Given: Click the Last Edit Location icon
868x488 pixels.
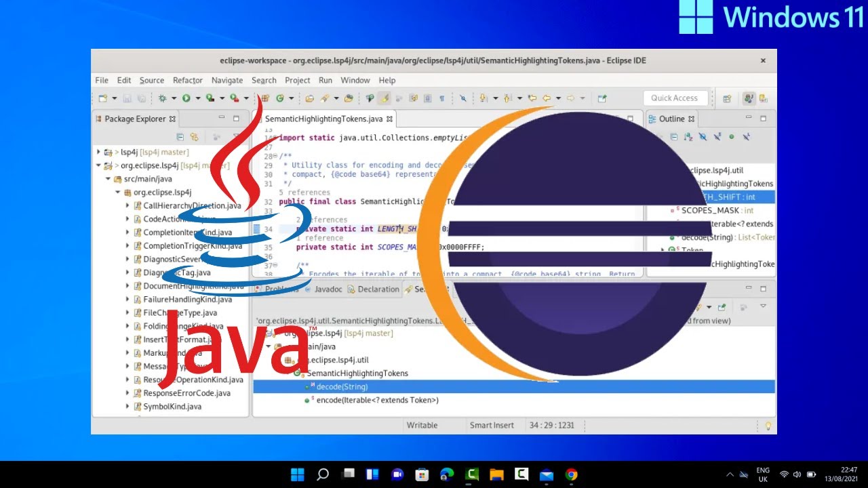Looking at the screenshot, I should 532,98.
